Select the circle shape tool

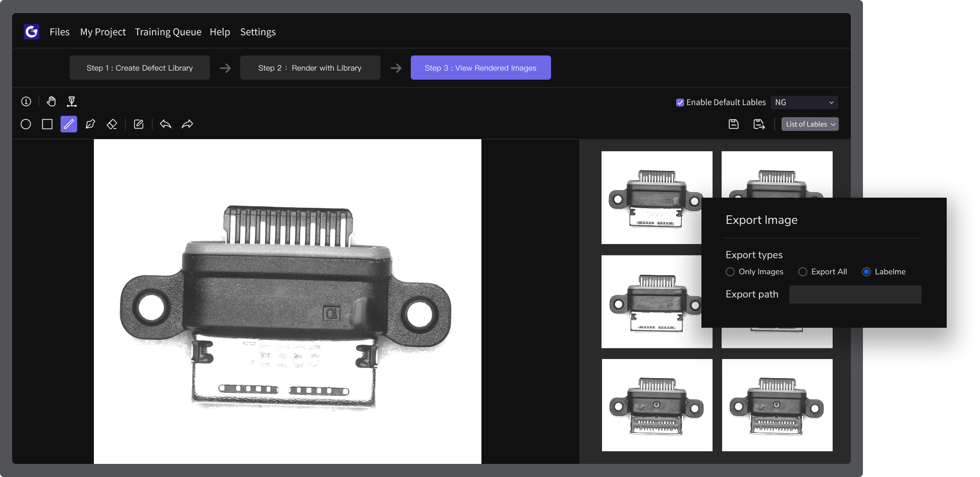click(26, 124)
